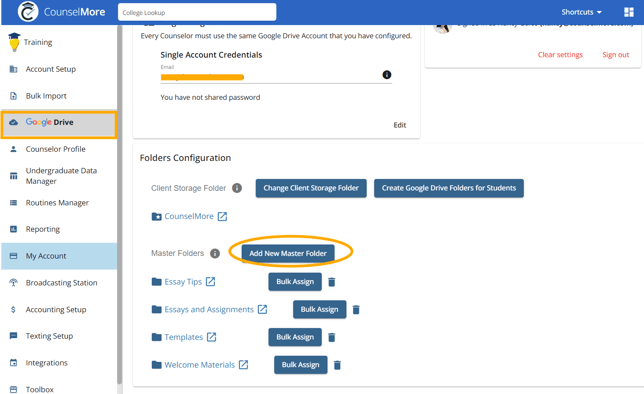Delete the Essays and Assignments folder

pyautogui.click(x=356, y=310)
